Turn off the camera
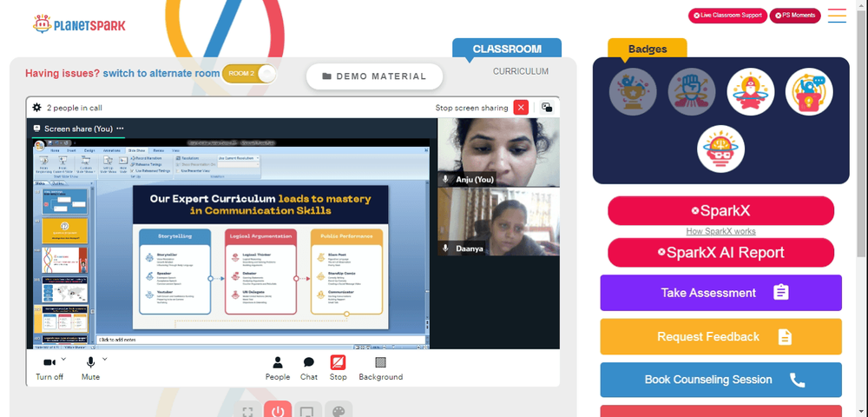This screenshot has width=868, height=417. (49, 369)
